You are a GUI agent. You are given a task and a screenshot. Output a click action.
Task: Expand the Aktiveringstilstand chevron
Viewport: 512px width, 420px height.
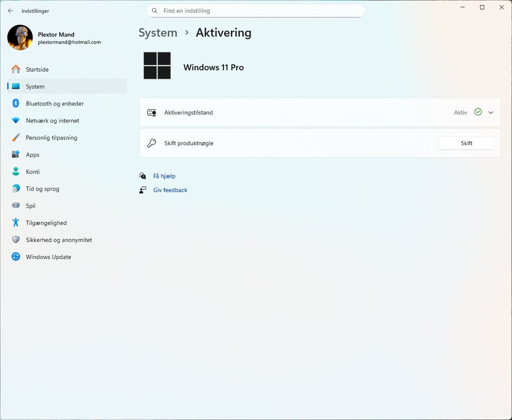pos(491,113)
